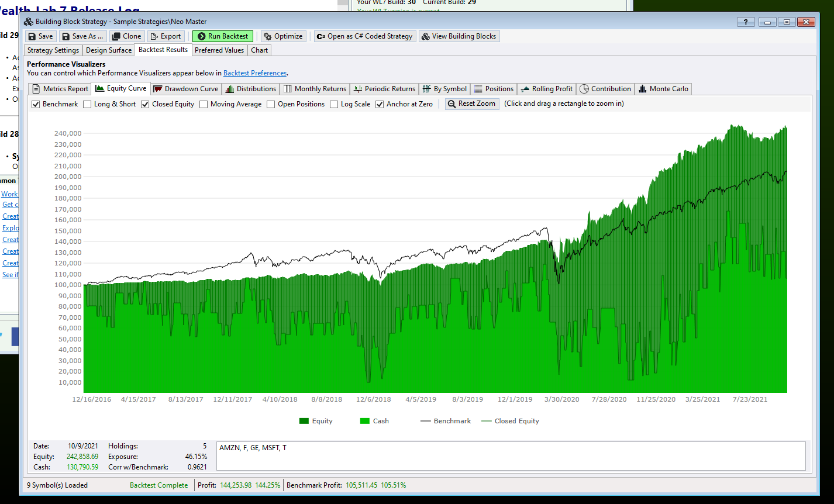Click the date value 10/9/2021
Image resolution: width=834 pixels, height=504 pixels.
point(83,446)
